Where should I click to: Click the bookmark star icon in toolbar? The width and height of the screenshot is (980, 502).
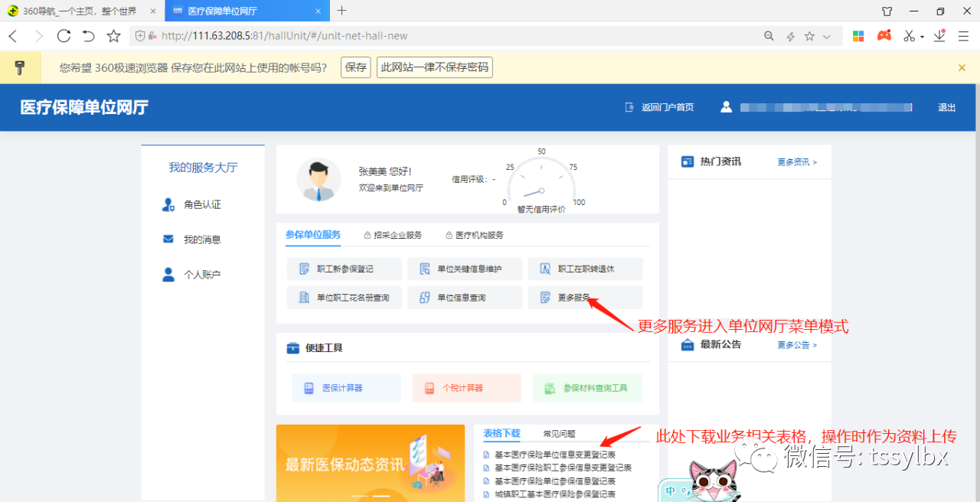point(113,36)
